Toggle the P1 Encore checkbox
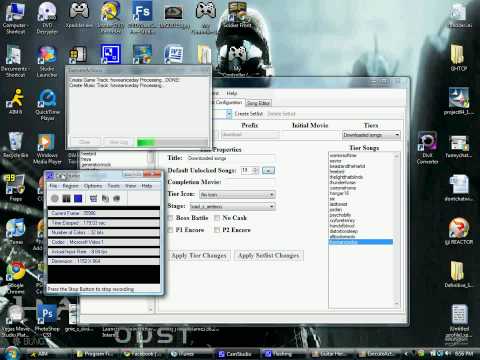480x360 pixels. point(171,230)
